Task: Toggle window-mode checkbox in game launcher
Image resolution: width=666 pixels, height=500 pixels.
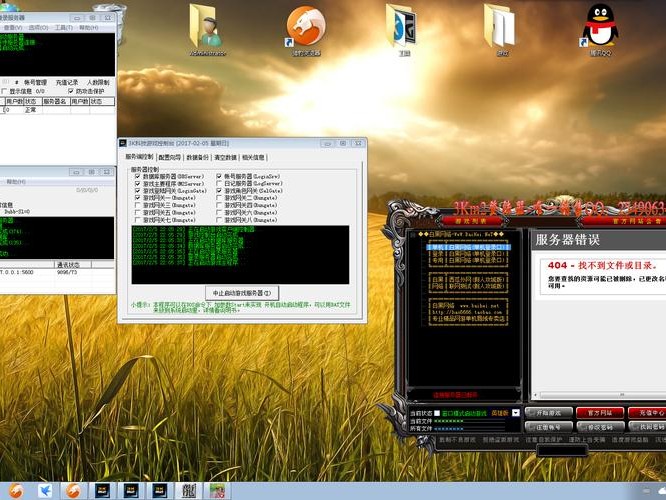Action: tap(437, 413)
